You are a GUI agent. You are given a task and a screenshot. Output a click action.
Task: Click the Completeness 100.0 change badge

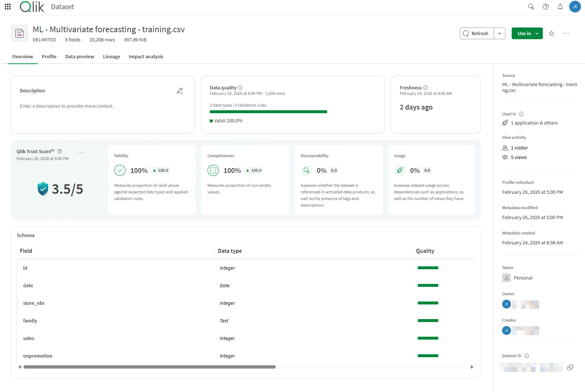(x=254, y=170)
